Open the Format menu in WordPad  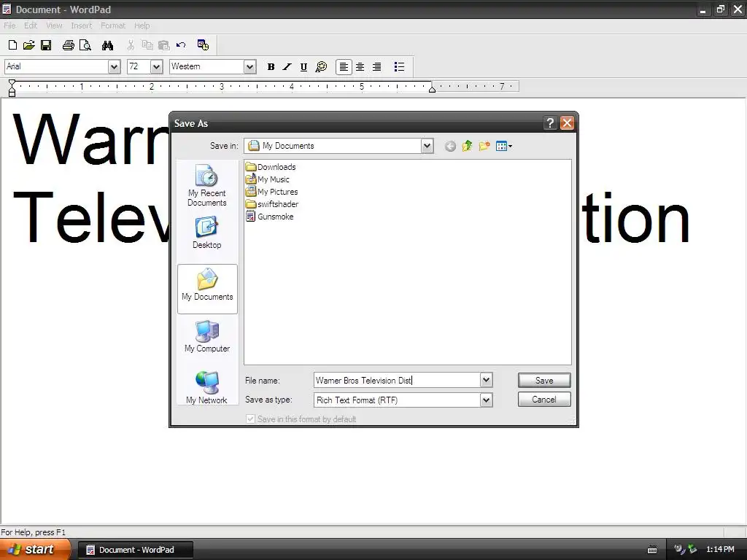(x=113, y=26)
